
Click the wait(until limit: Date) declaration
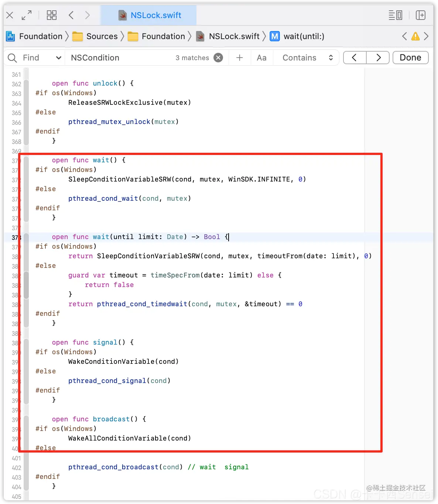[140, 237]
